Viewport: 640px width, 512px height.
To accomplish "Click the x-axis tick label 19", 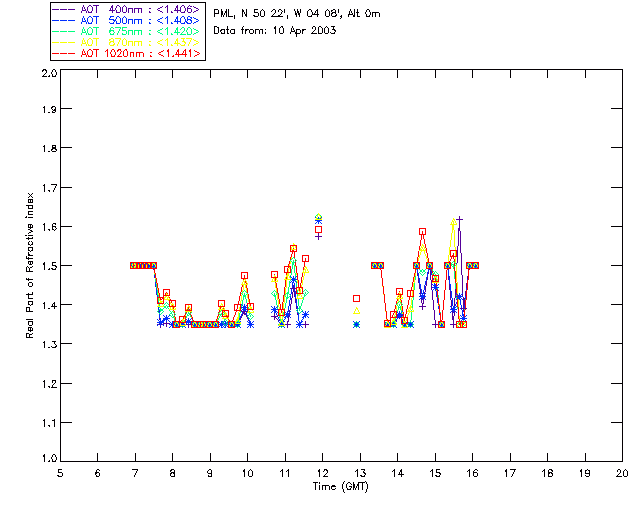I will 585,473.
